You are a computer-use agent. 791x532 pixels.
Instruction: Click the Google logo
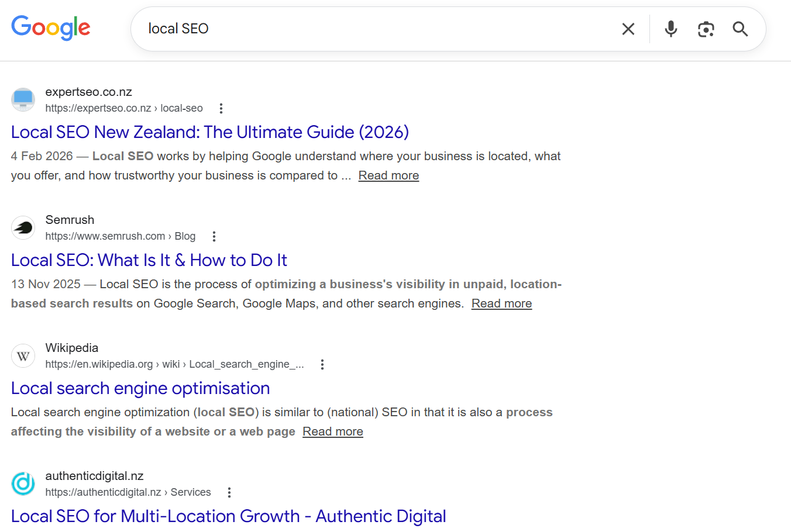(x=51, y=27)
